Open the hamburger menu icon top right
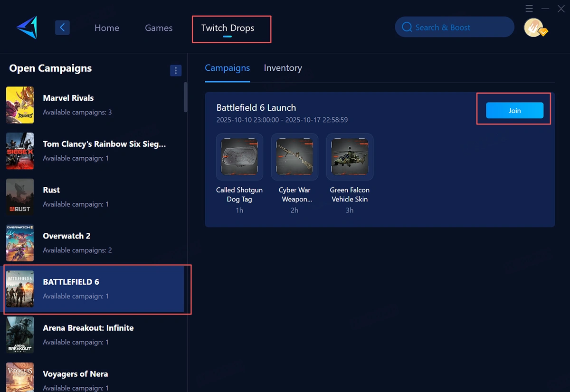The image size is (570, 392). [529, 9]
